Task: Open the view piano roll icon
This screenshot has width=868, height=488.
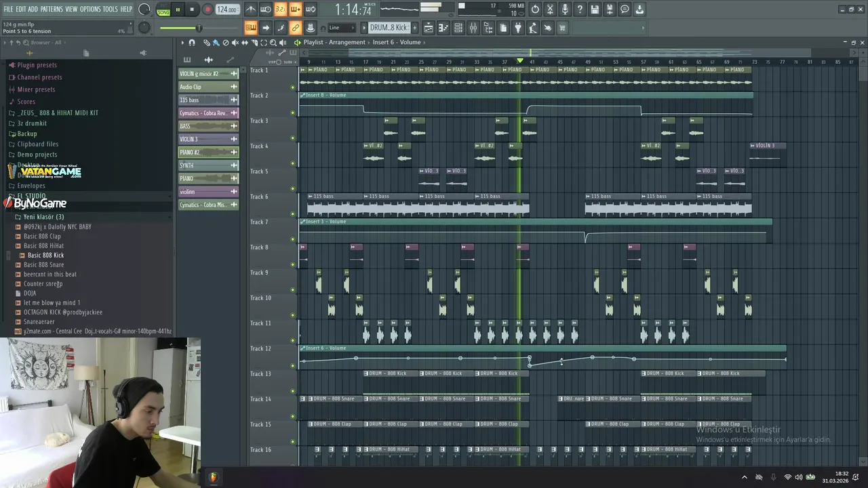Action: click(x=443, y=28)
